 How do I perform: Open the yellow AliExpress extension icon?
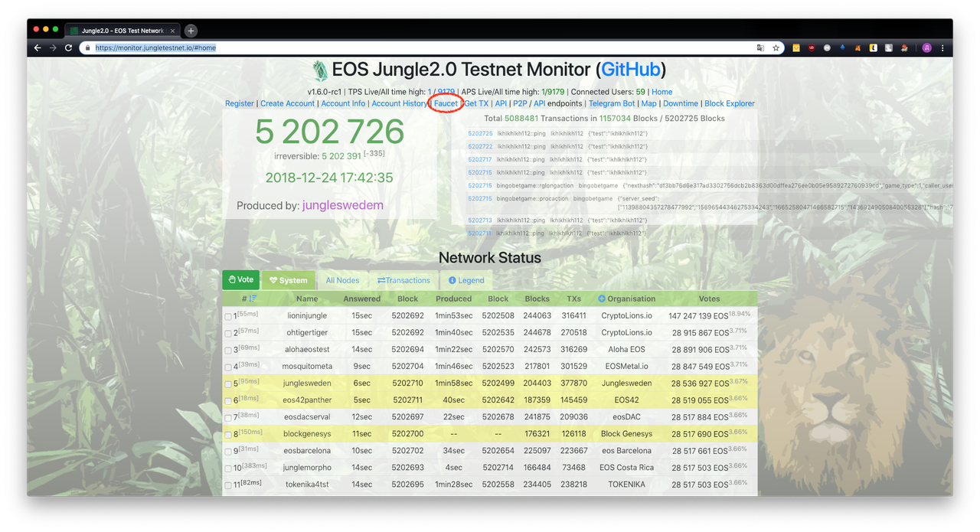796,47
